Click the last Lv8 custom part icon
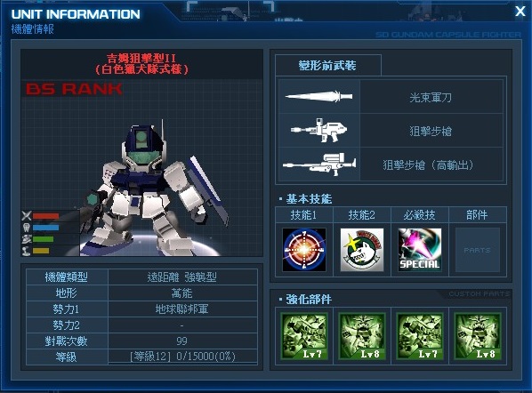This screenshot has width=532, height=393. point(478,336)
